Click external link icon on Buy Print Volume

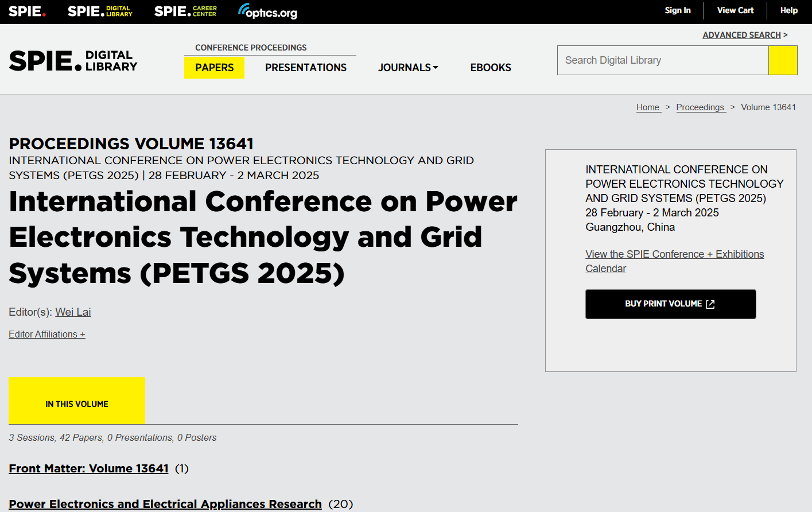pyautogui.click(x=710, y=304)
